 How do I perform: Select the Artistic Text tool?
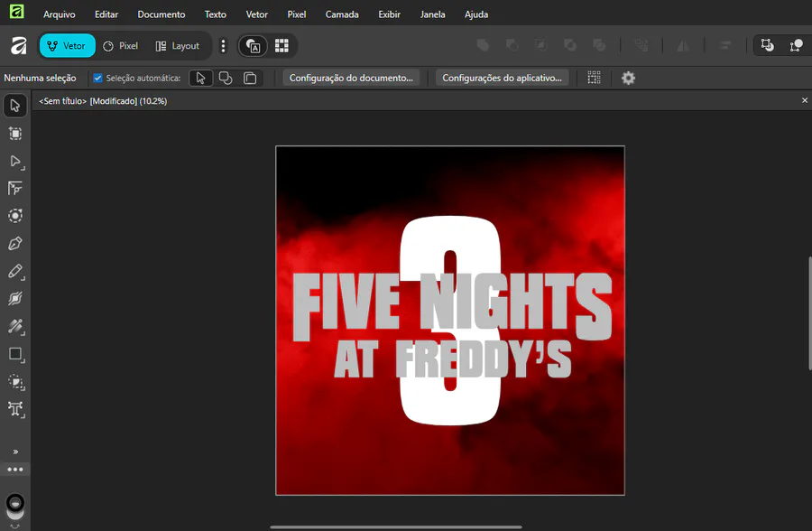(15, 409)
